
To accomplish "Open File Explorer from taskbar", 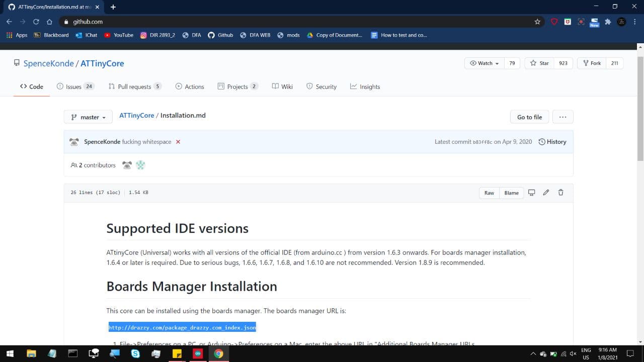I will 31,353.
